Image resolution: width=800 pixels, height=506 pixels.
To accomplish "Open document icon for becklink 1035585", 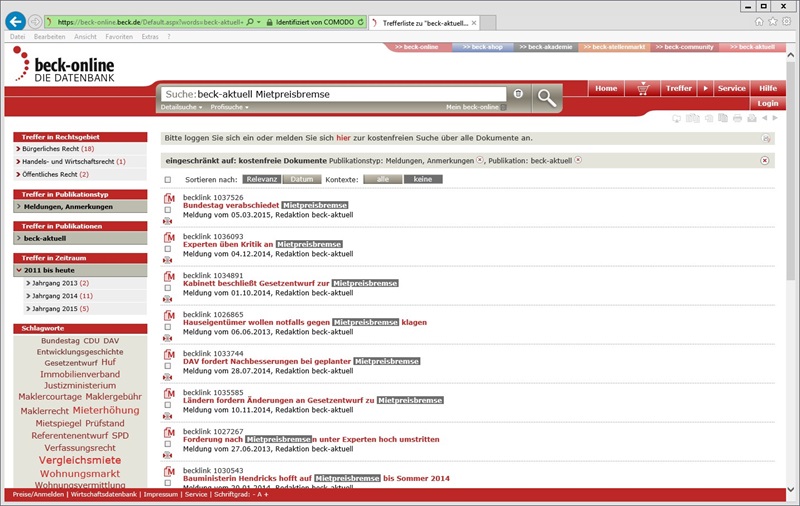I will (x=169, y=393).
